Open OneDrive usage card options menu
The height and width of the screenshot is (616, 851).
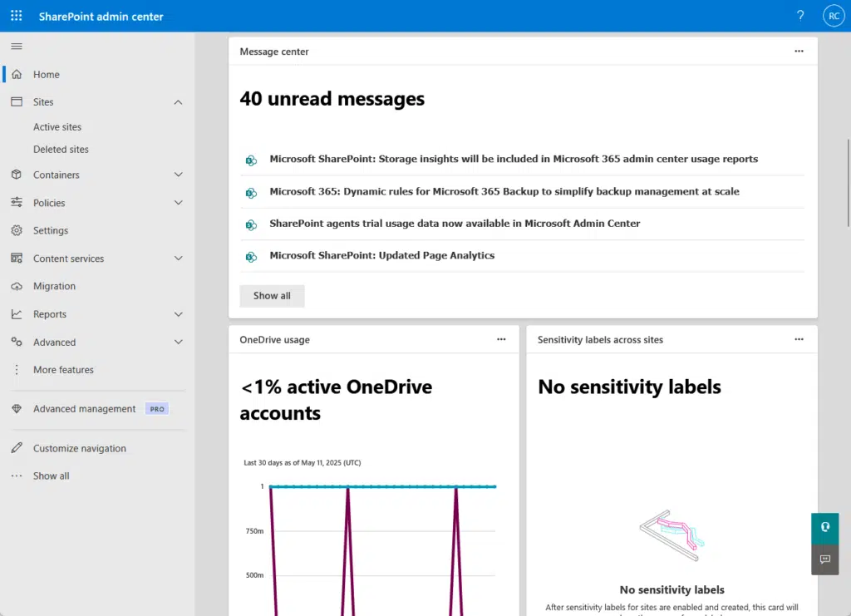pyautogui.click(x=501, y=339)
